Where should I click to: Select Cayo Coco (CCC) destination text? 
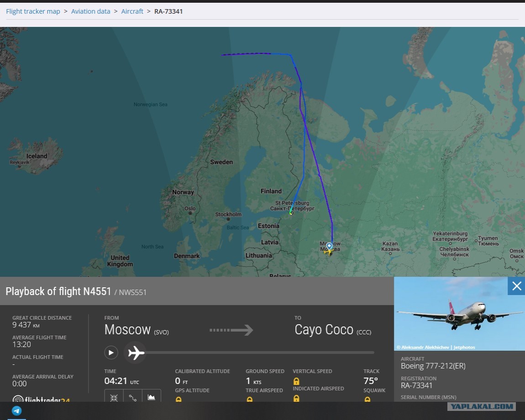[333, 330]
